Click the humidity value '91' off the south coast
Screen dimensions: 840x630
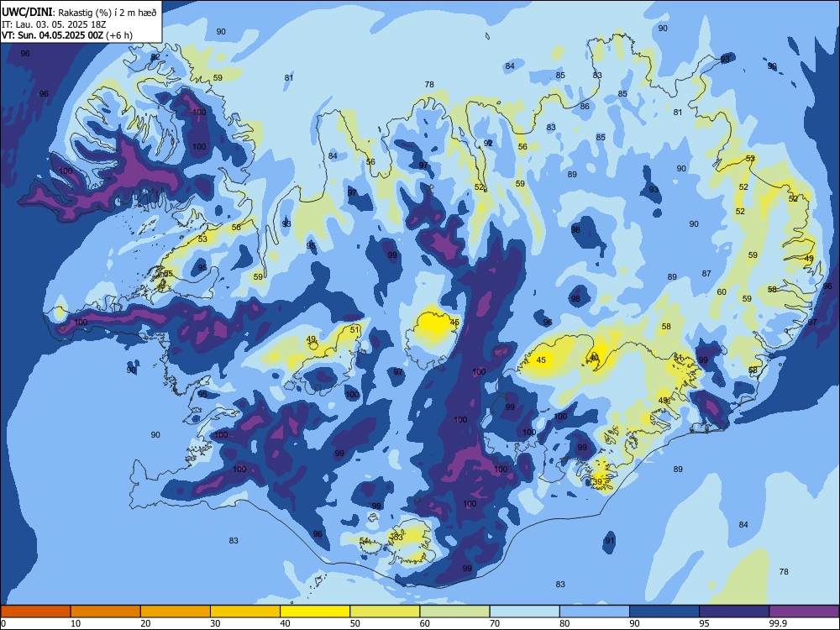point(610,540)
